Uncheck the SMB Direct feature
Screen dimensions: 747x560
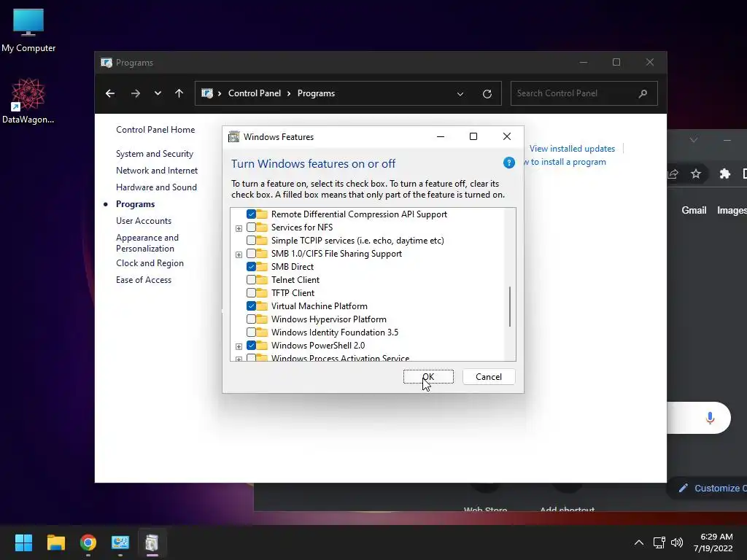coord(251,267)
